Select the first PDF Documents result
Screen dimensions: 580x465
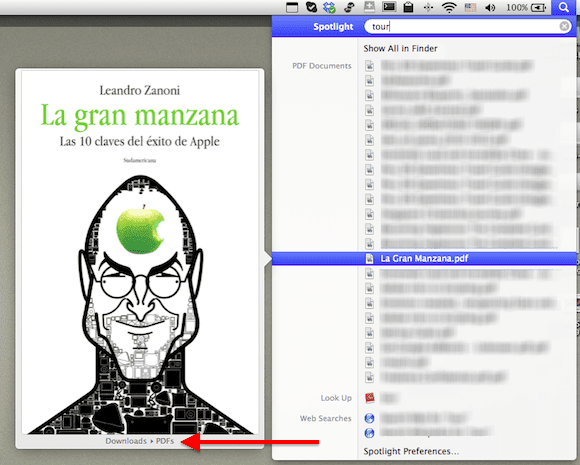[448, 66]
